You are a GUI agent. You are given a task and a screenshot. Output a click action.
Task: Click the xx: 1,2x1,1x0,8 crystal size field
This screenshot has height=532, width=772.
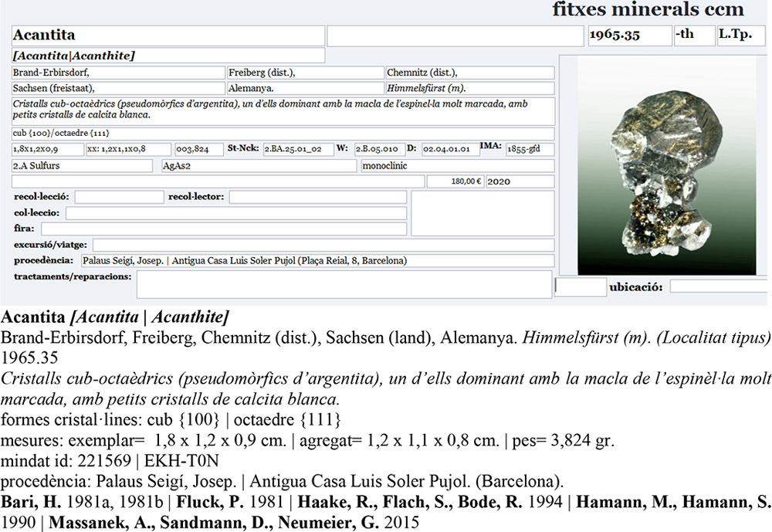(x=128, y=149)
